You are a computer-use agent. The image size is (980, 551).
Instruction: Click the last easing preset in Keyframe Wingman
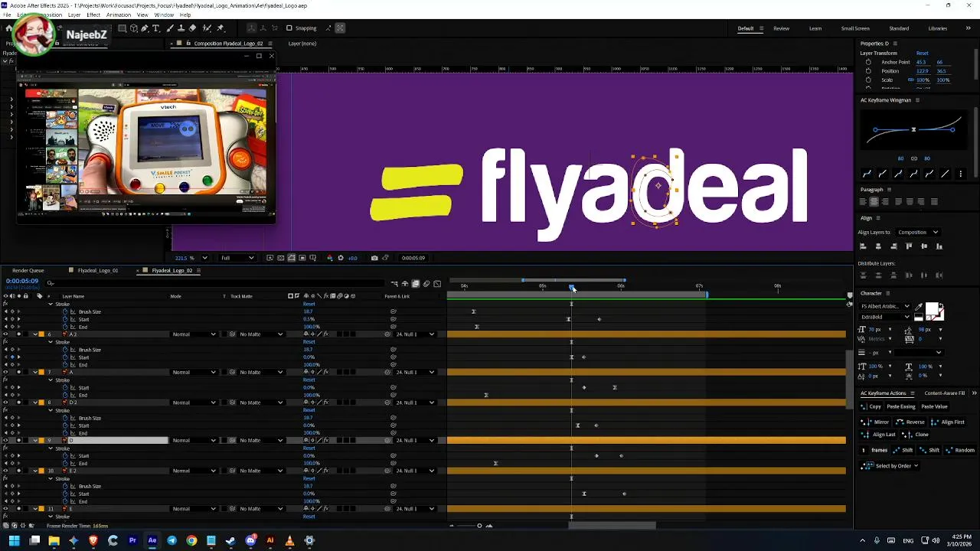pos(946,174)
